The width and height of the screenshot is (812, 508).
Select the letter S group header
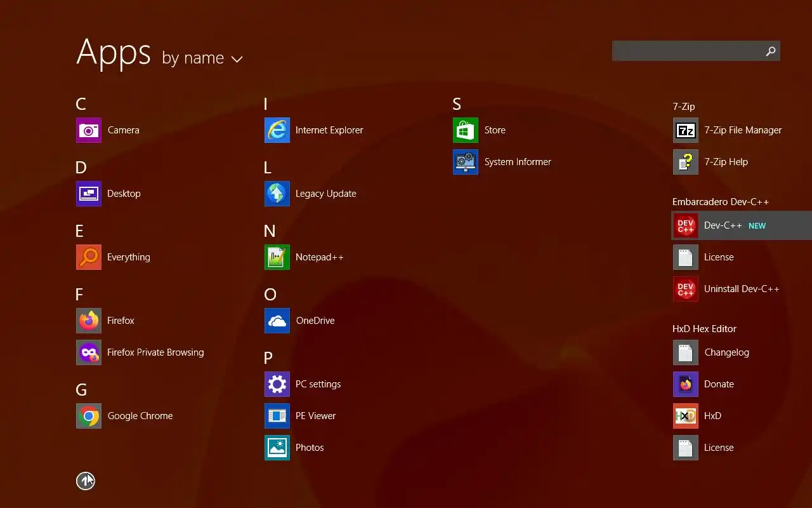[x=457, y=104]
